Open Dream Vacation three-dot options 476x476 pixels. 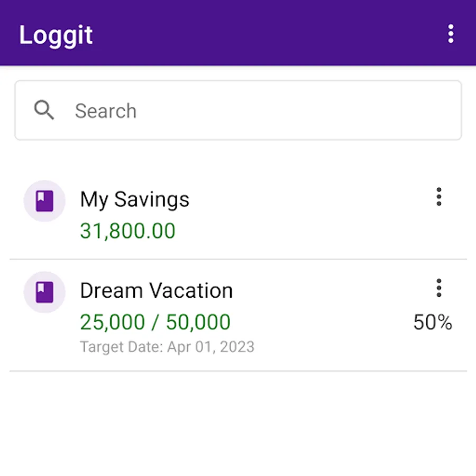point(438,288)
